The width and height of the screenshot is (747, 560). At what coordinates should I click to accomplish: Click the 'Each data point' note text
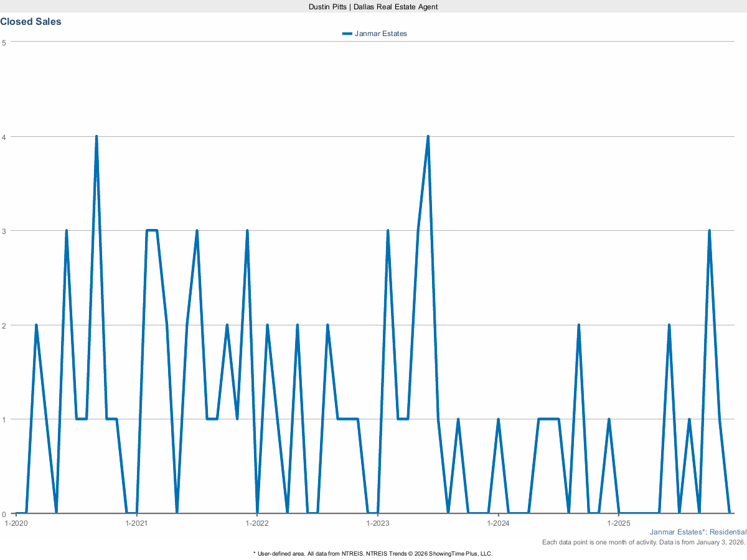tap(644, 543)
